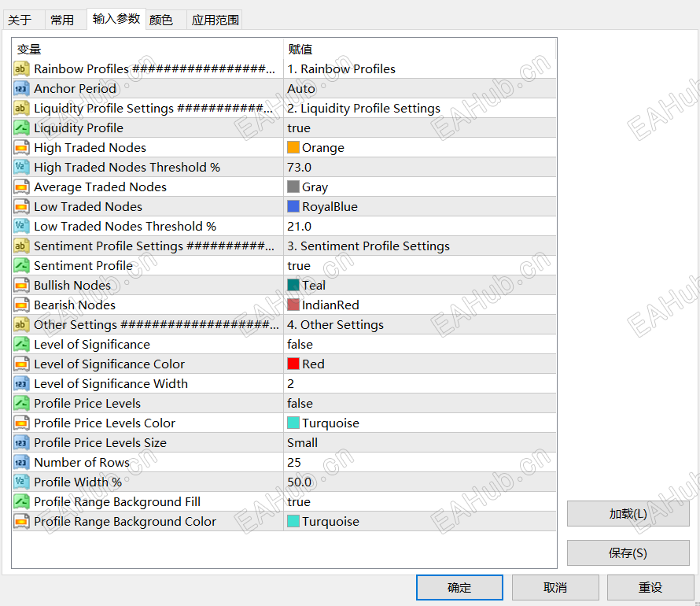Edit the Level of Significance Width value 2
Image resolution: width=700 pixels, height=606 pixels.
point(420,383)
